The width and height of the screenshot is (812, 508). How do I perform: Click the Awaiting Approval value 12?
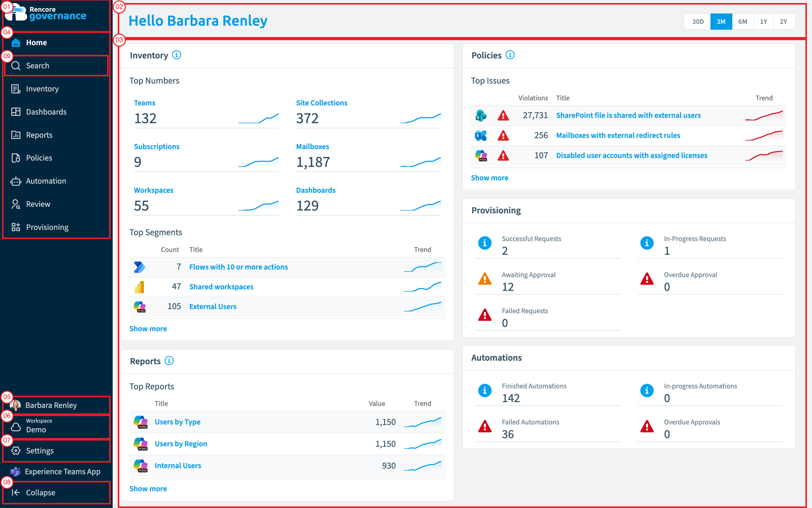coord(508,287)
